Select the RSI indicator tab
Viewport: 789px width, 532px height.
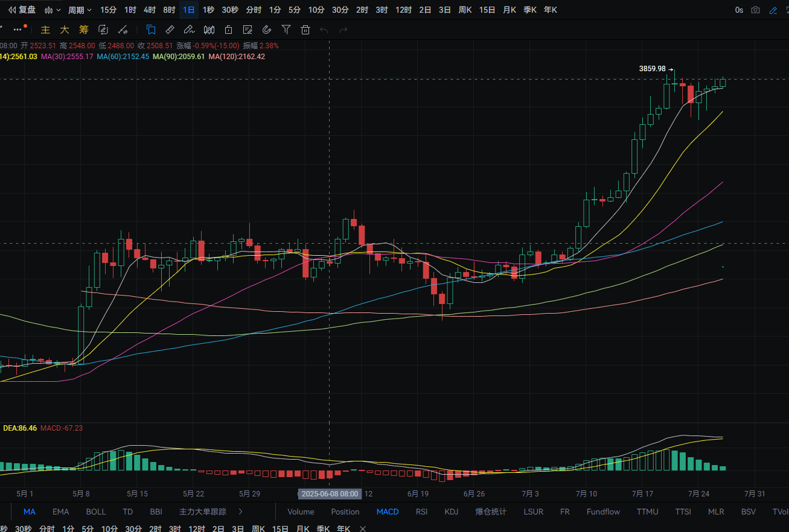[421, 511]
